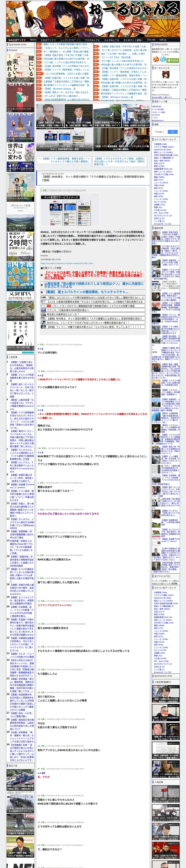Image resolution: width=186 pixels, height=868 pixels.
Task: Open the Amazonセール (32) category in upper archive
Action: [162, 224]
